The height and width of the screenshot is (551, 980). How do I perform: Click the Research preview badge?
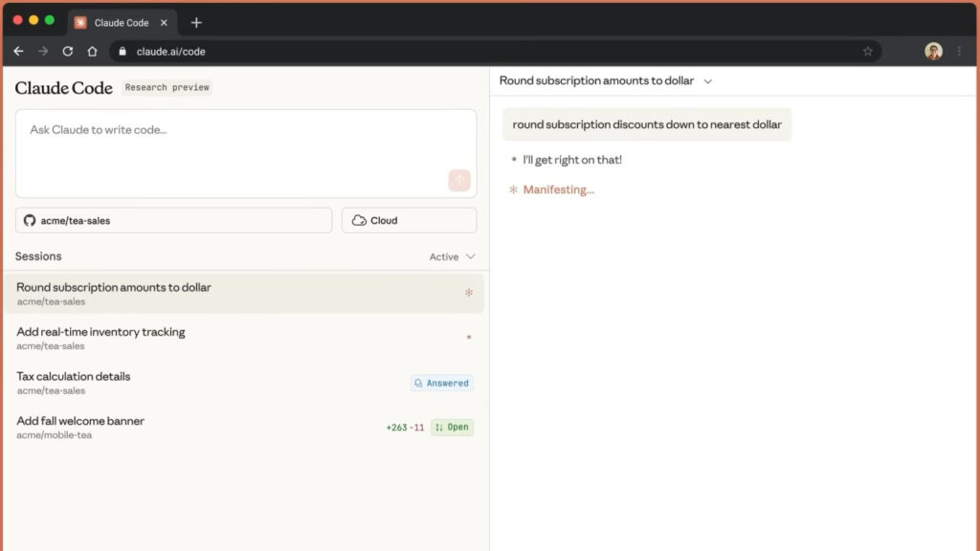click(167, 87)
